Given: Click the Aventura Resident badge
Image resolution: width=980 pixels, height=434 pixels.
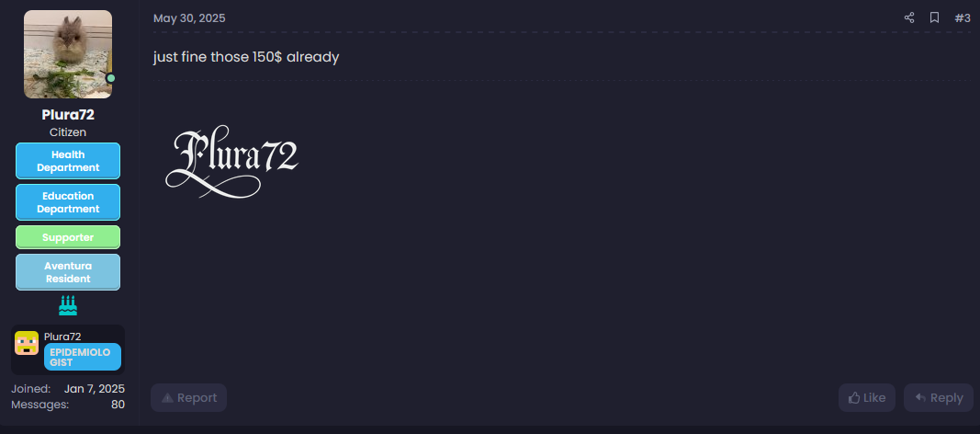Looking at the screenshot, I should click(x=68, y=272).
